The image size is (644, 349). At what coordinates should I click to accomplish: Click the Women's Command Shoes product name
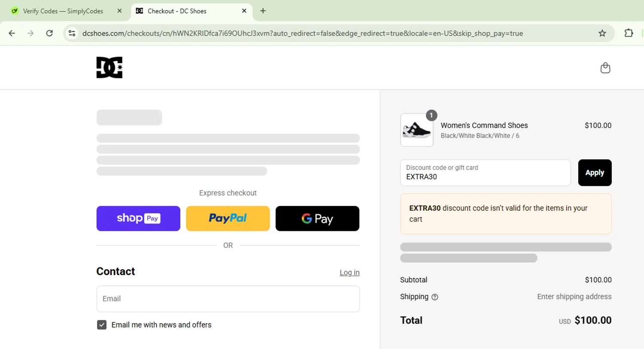click(484, 125)
